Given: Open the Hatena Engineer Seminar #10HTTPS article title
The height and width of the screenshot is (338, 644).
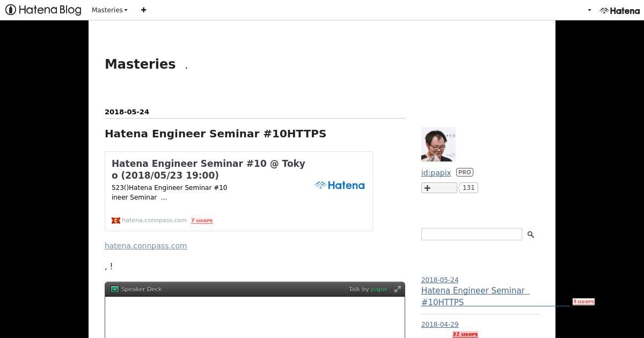Looking at the screenshot, I should (x=215, y=134).
